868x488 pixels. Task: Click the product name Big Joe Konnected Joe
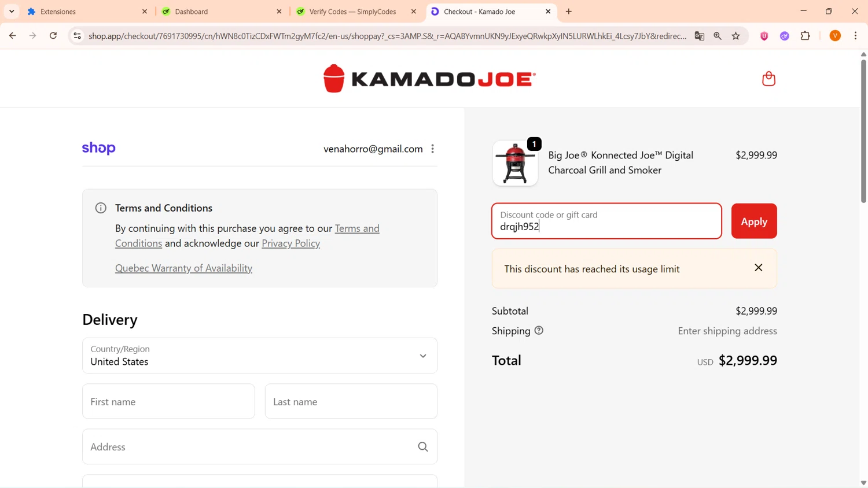620,162
